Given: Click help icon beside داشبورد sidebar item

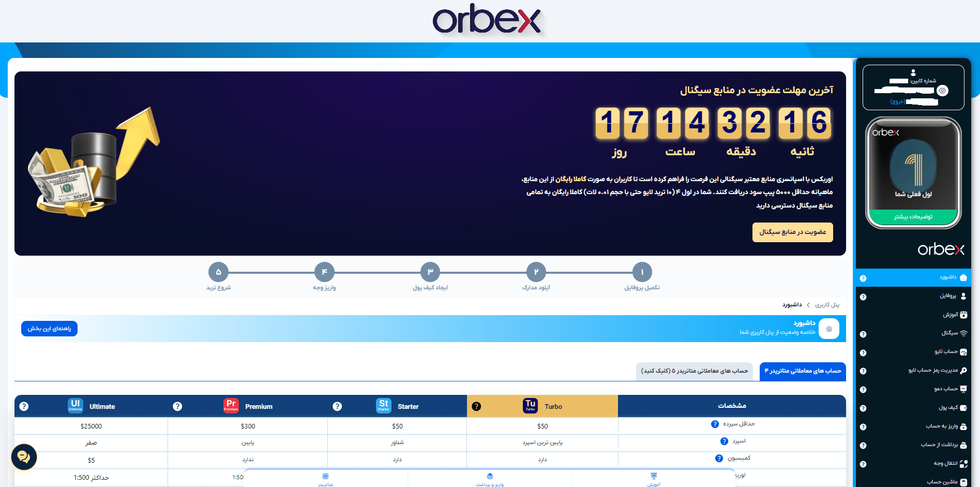Looking at the screenshot, I should click(x=863, y=278).
